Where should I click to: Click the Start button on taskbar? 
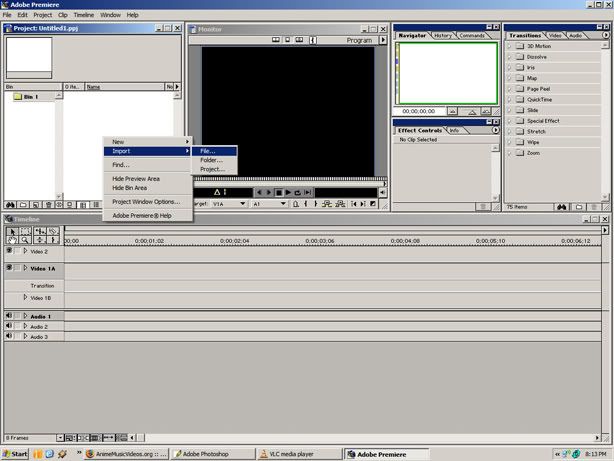click(15, 454)
